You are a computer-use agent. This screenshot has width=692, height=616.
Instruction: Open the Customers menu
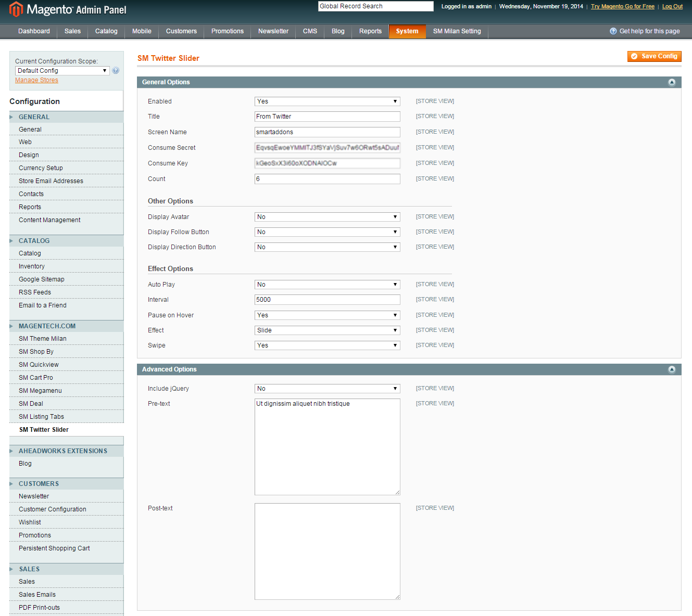[181, 31]
